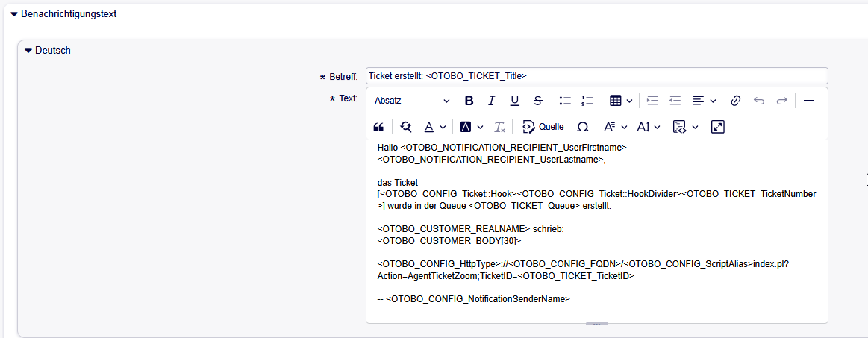
Task: Switch to Quelle source editing mode
Action: [x=543, y=127]
